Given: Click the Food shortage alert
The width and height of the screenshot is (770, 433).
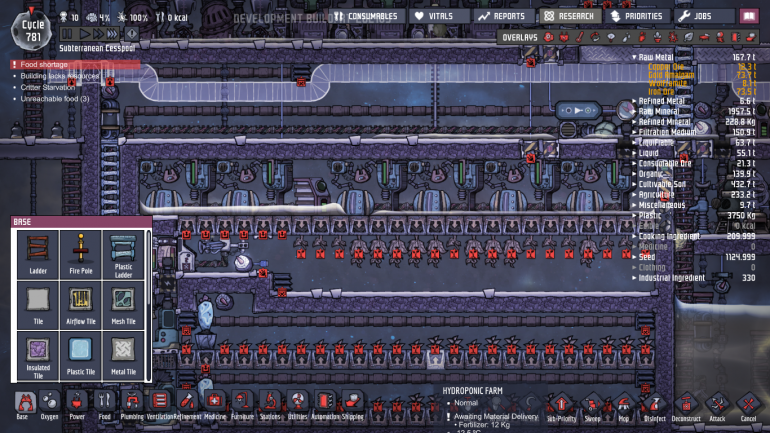Looking at the screenshot, I should pyautogui.click(x=75, y=64).
